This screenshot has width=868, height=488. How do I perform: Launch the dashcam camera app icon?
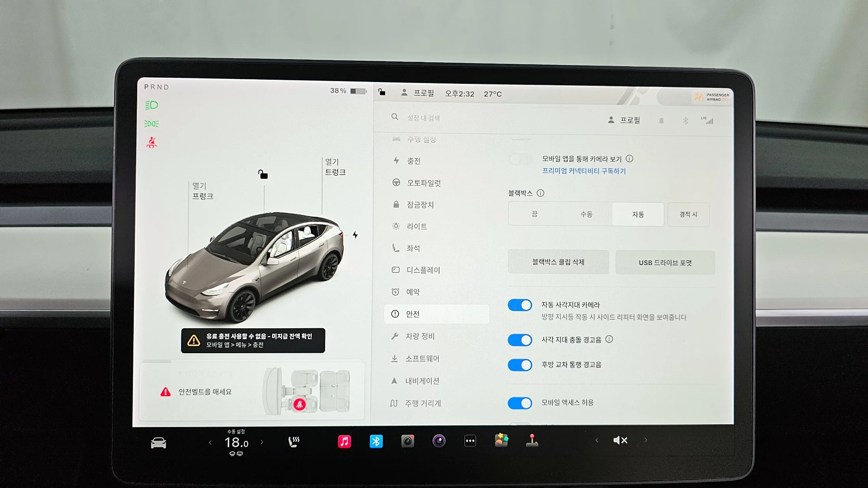point(408,441)
